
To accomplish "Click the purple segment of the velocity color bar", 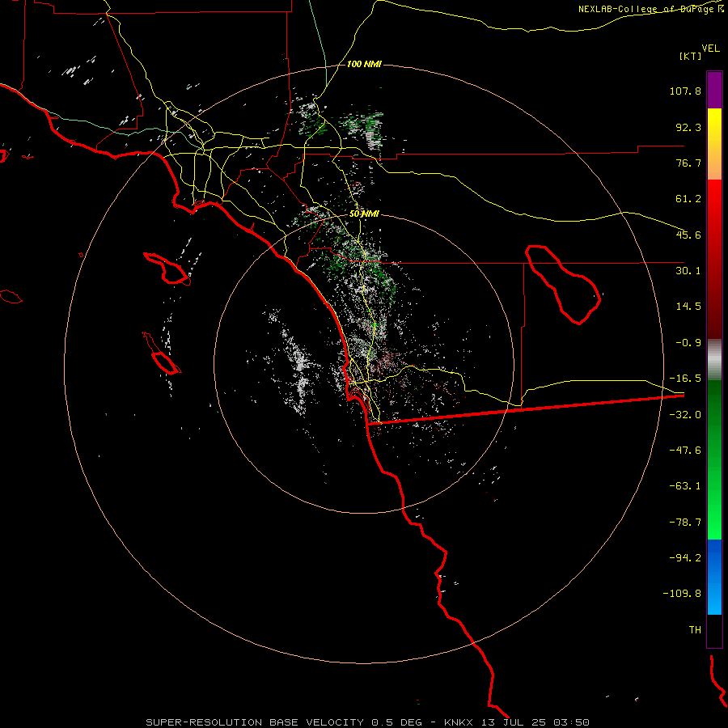I will coord(714,90).
